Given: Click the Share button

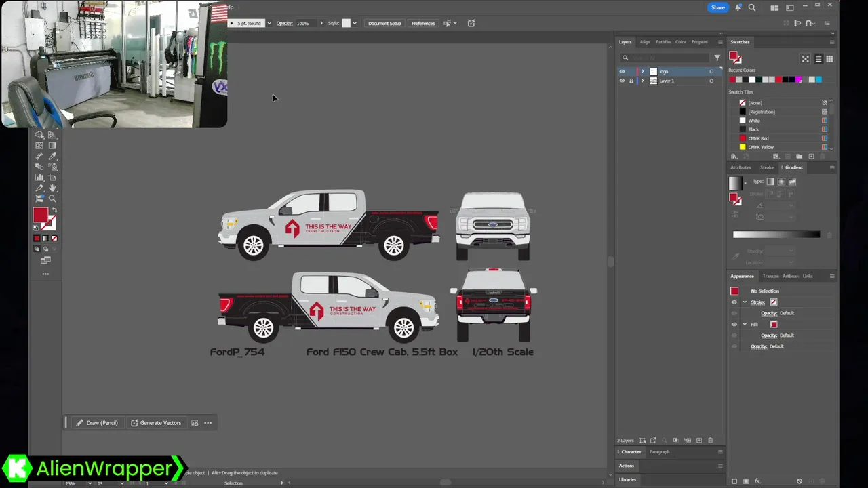Looking at the screenshot, I should pyautogui.click(x=717, y=7).
